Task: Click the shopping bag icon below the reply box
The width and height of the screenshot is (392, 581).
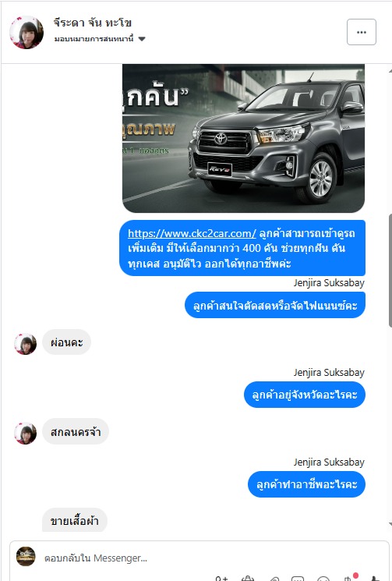Action: [x=248, y=579]
